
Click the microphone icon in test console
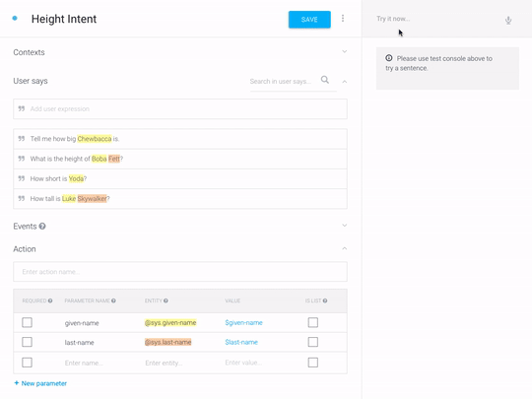coord(508,21)
